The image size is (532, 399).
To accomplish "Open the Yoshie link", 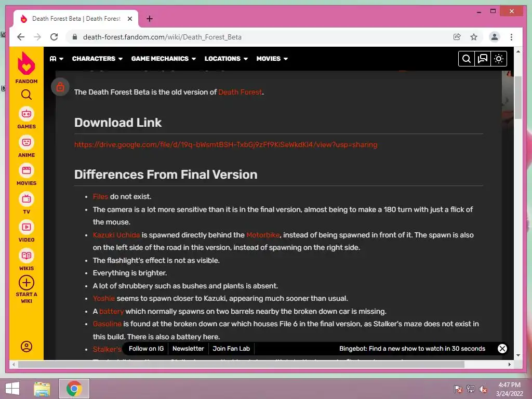I will click(104, 298).
